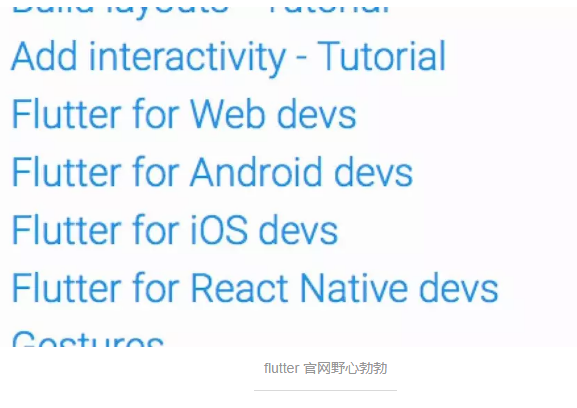Click Flutter in the Flutter for Web devs link
The width and height of the screenshot is (577, 408).
[x=67, y=114]
